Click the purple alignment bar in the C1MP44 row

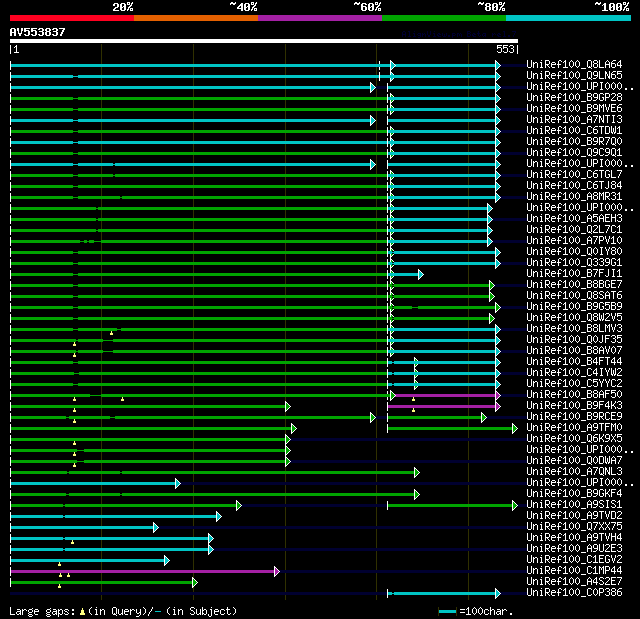pyautogui.click(x=145, y=571)
